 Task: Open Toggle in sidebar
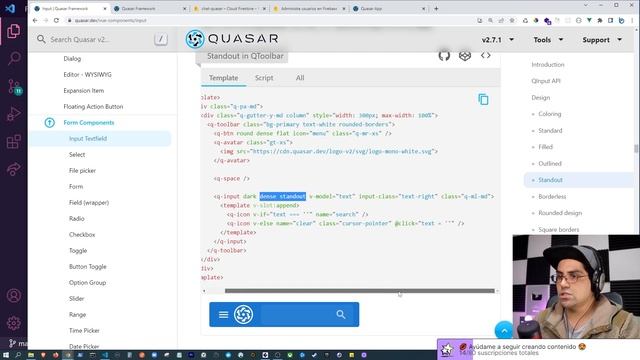pyautogui.click(x=78, y=250)
